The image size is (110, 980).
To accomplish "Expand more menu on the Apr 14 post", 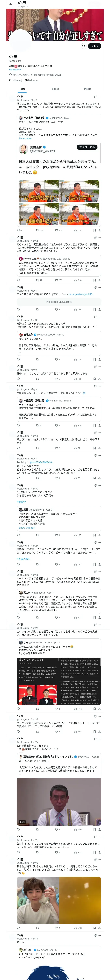I will [100, 433].
